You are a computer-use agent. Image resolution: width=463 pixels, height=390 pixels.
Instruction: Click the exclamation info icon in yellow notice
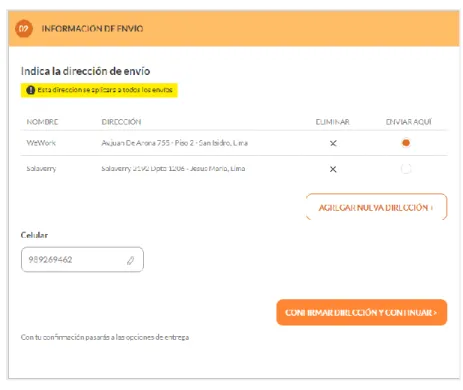(30, 90)
